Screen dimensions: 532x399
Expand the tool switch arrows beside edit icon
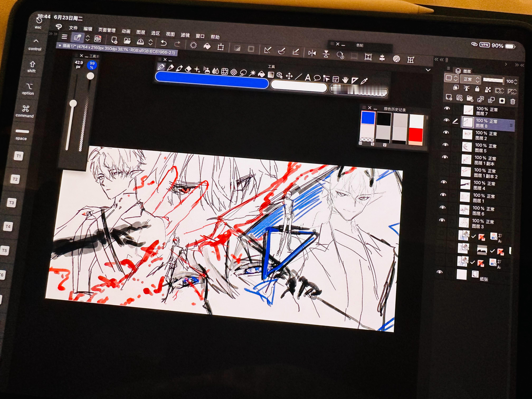point(87,38)
